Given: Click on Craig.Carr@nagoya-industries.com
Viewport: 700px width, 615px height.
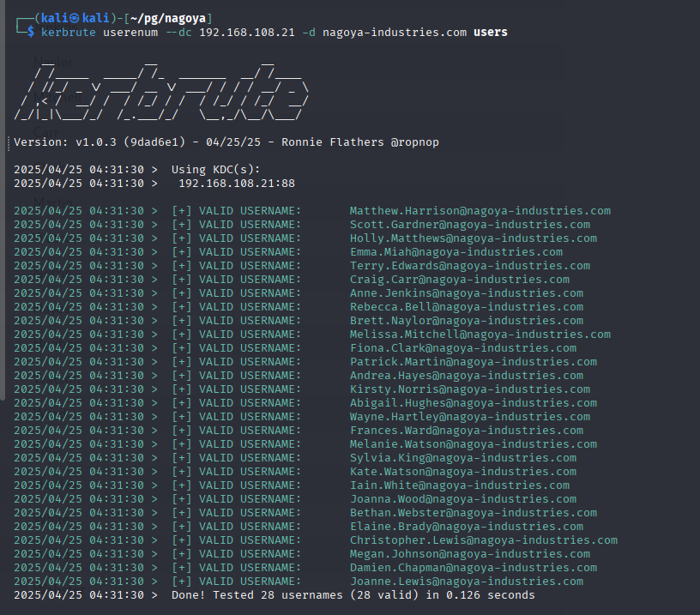Looking at the screenshot, I should tap(459, 280).
